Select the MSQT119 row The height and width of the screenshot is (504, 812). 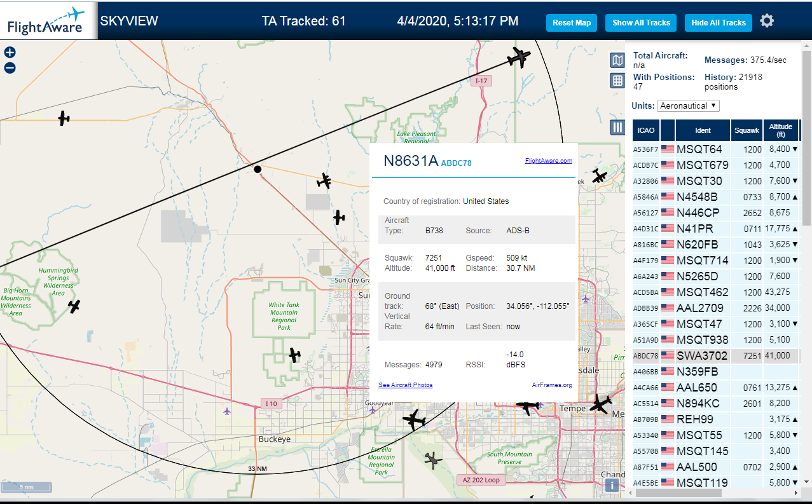(x=715, y=482)
